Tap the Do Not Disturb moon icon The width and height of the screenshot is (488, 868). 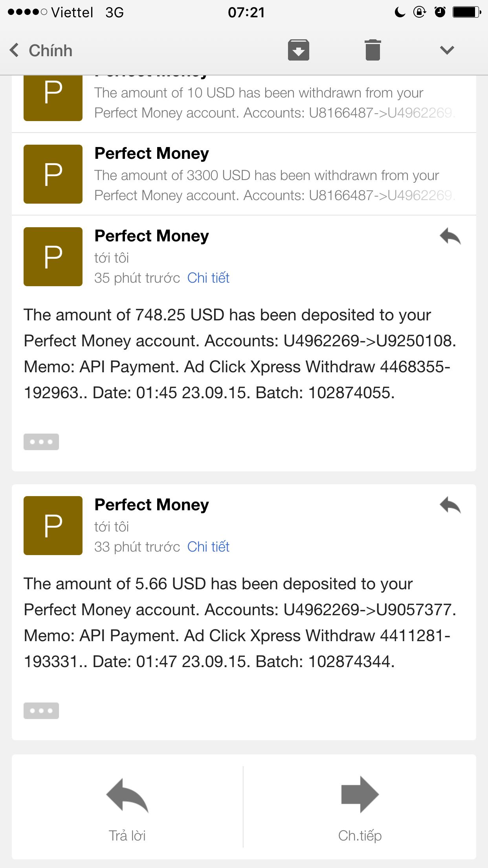point(400,12)
